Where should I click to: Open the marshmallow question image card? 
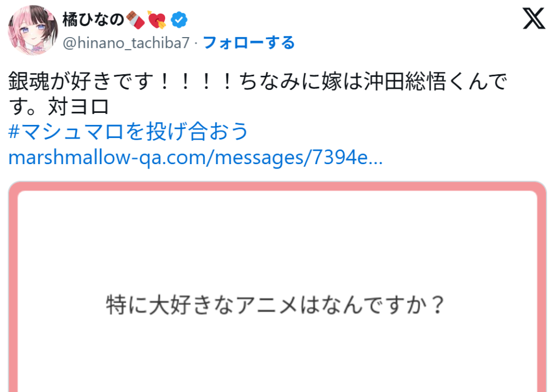(277, 287)
